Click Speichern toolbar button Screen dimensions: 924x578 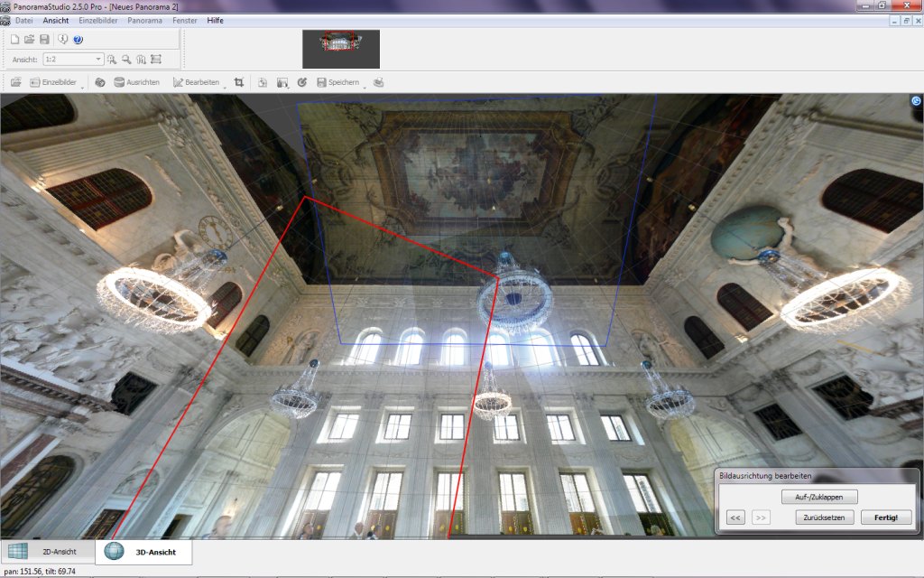pyautogui.click(x=337, y=82)
